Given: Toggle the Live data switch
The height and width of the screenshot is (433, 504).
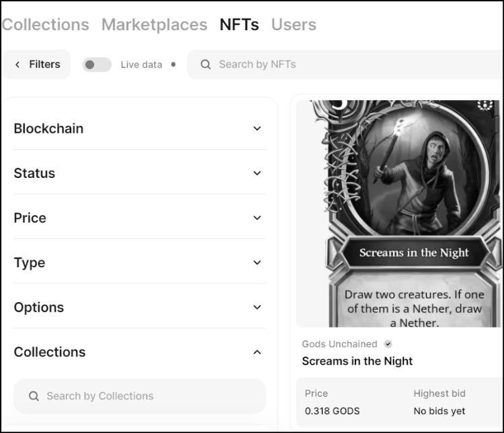Looking at the screenshot, I should (x=97, y=64).
